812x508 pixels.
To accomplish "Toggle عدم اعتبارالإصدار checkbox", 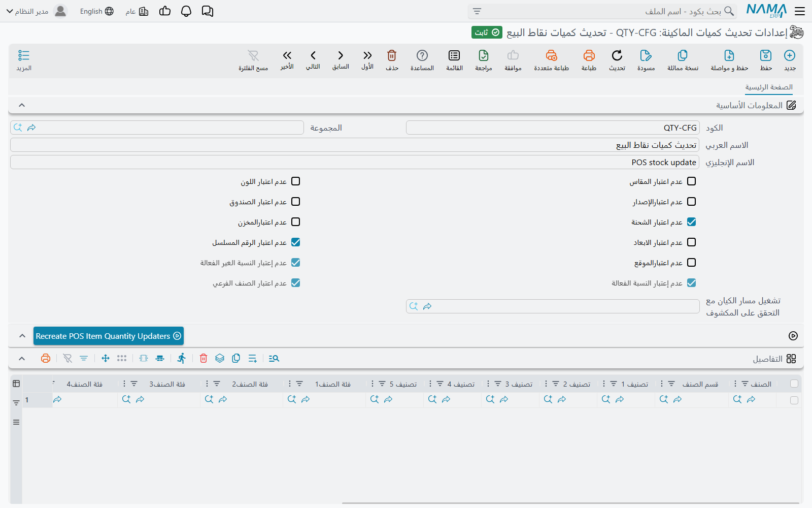I will 691,202.
